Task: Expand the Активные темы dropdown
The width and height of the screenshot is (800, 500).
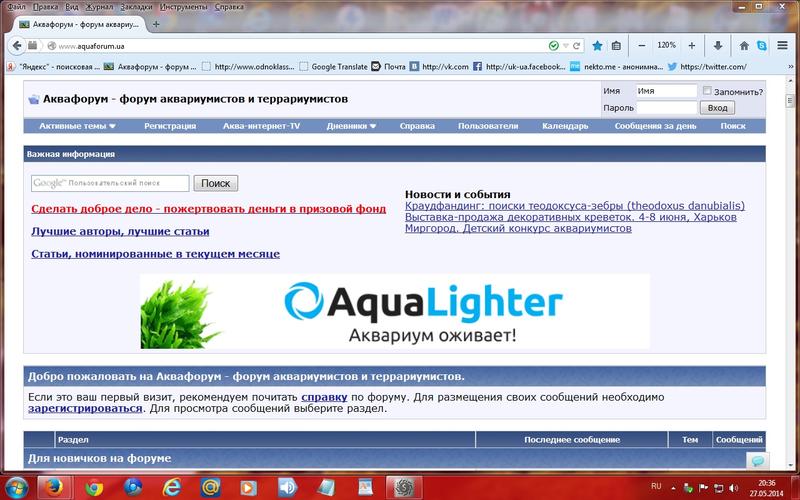Action: coord(78,127)
